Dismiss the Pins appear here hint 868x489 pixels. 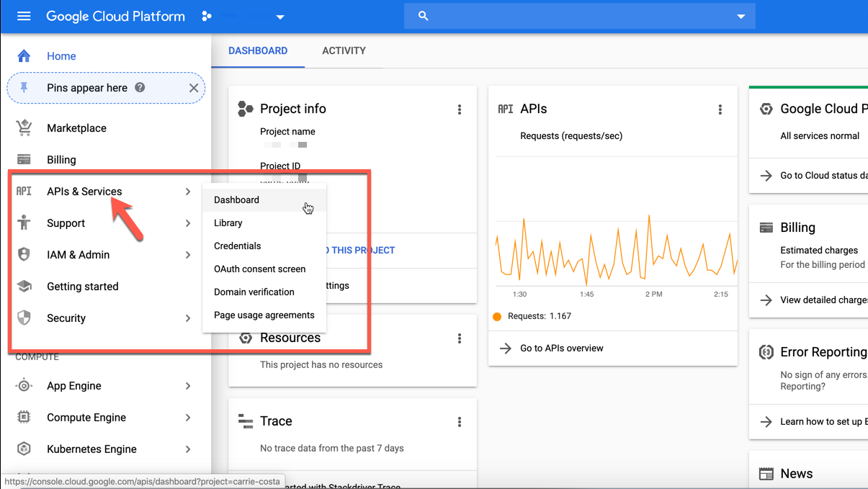(x=193, y=88)
